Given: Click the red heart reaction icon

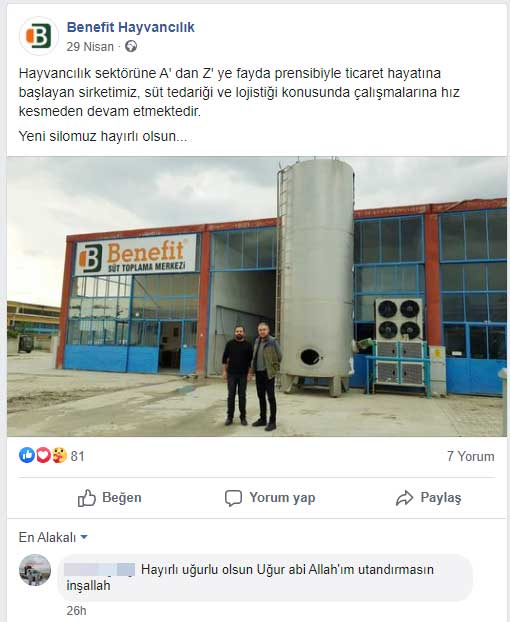Looking at the screenshot, I should pos(43,455).
